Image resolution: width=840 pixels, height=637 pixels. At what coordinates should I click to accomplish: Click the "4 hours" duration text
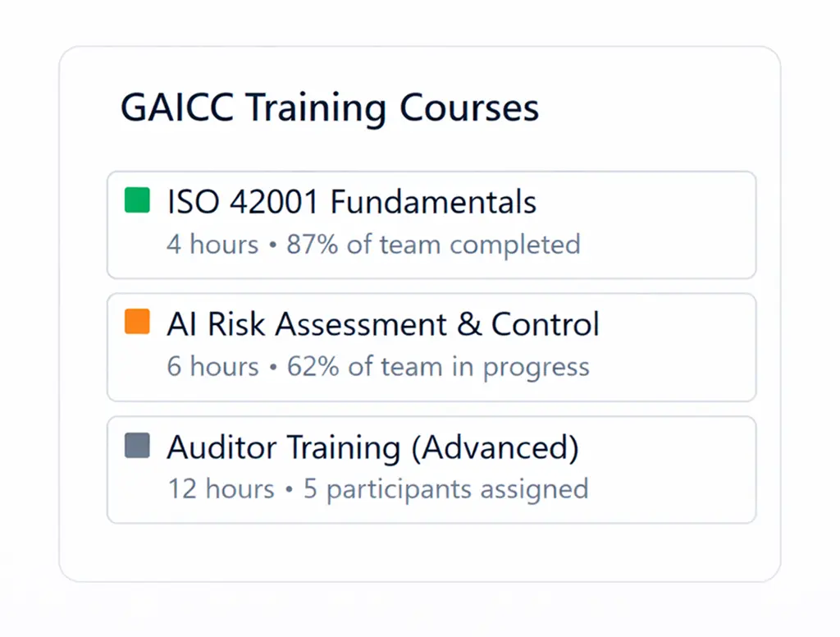tap(212, 244)
